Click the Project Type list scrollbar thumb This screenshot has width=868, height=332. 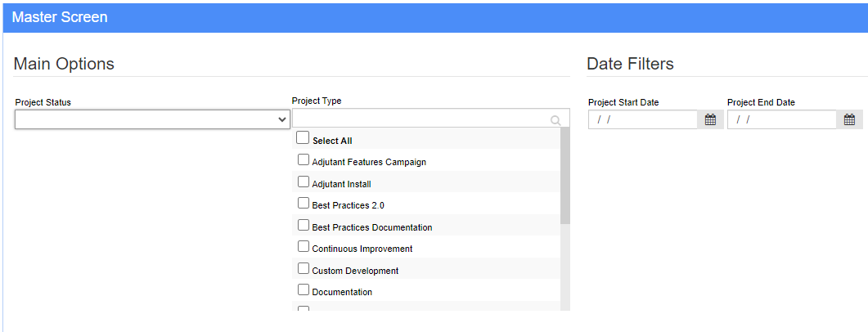tap(565, 176)
